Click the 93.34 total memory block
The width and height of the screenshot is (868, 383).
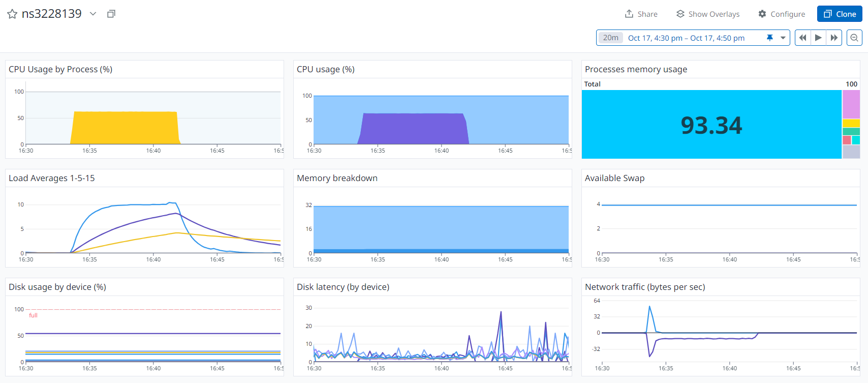pos(711,125)
